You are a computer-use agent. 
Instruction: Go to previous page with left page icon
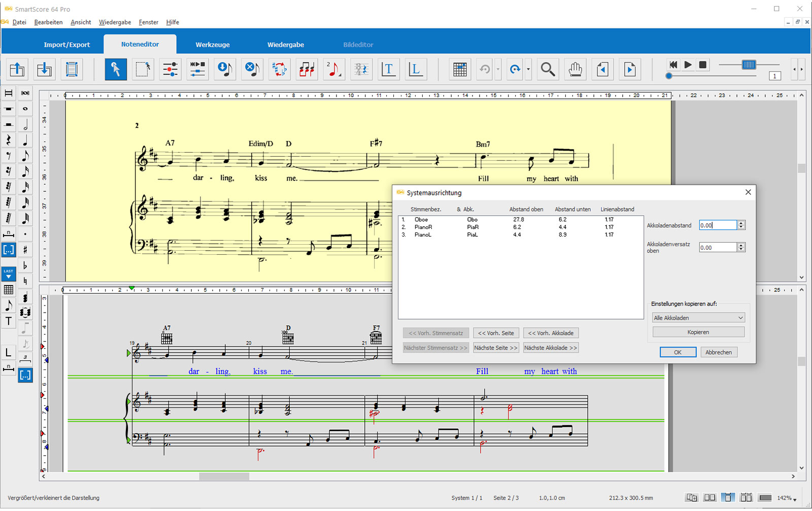coord(602,69)
